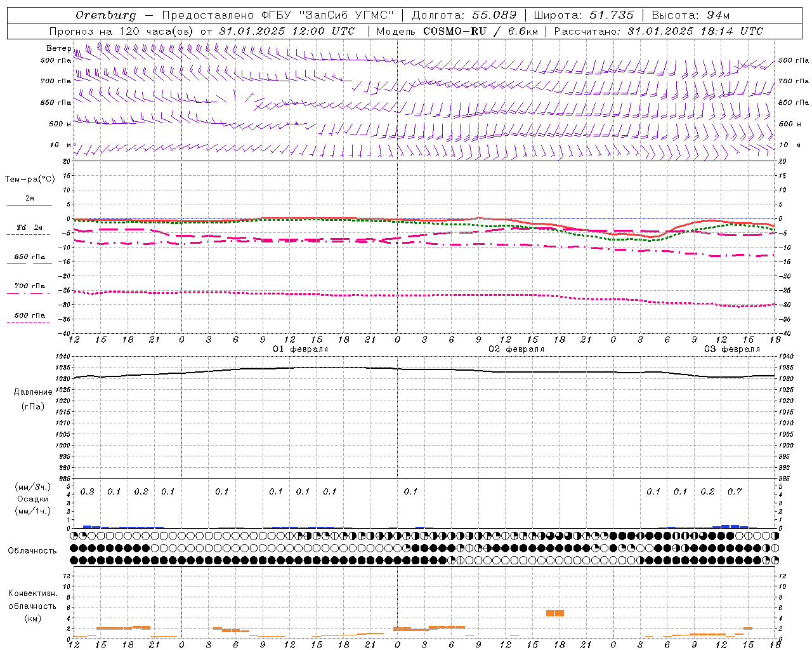Click the dotted pink line sample below "500 гПа" legend
Screen dimensions: 812x650
[x=29, y=322]
